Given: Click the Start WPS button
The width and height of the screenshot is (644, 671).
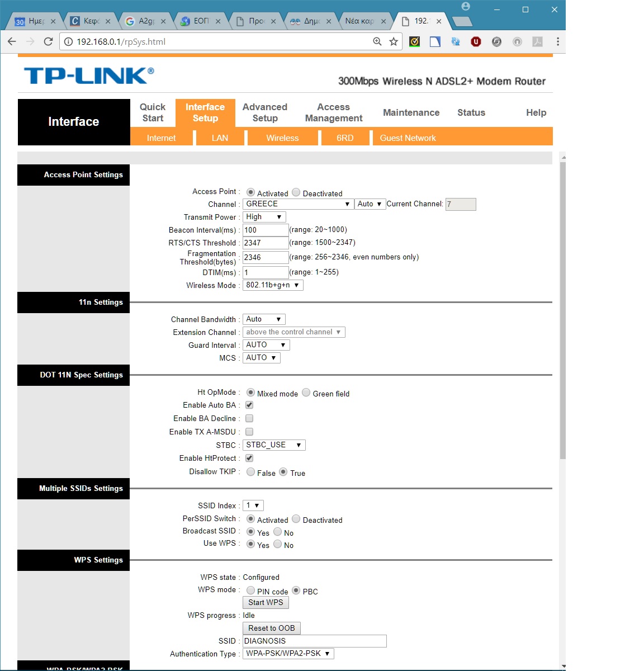Looking at the screenshot, I should (x=266, y=603).
